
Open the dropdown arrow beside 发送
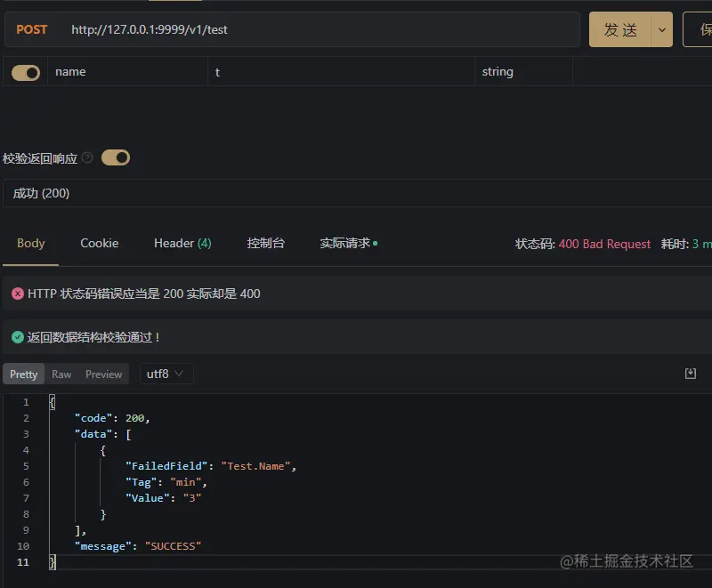tap(662, 30)
